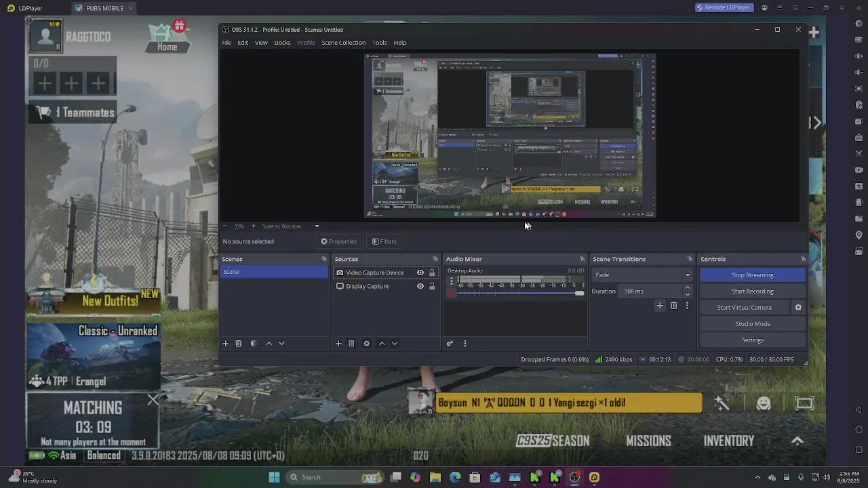The width and height of the screenshot is (868, 488).
Task: Pop out the Audio Mixer dock icon
Action: (582, 259)
